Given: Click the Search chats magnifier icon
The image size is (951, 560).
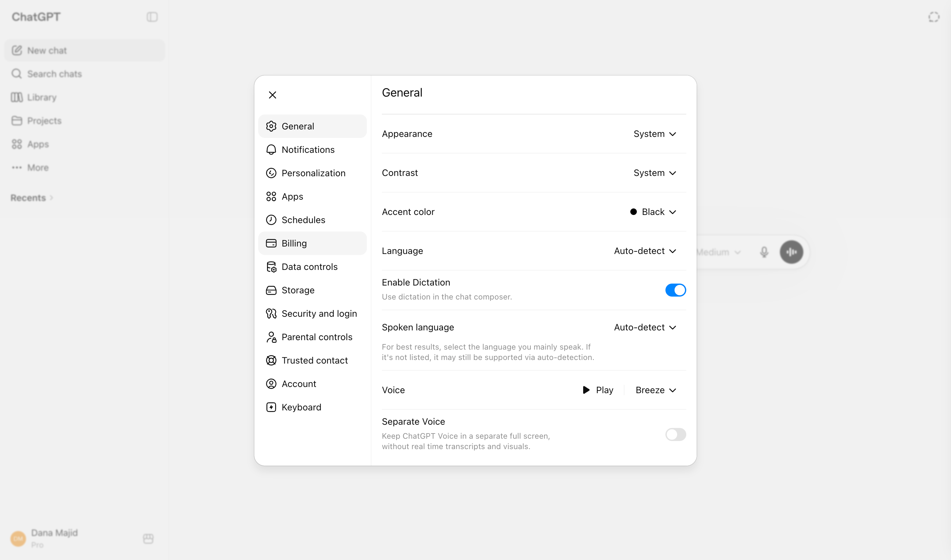Looking at the screenshot, I should pyautogui.click(x=16, y=73).
